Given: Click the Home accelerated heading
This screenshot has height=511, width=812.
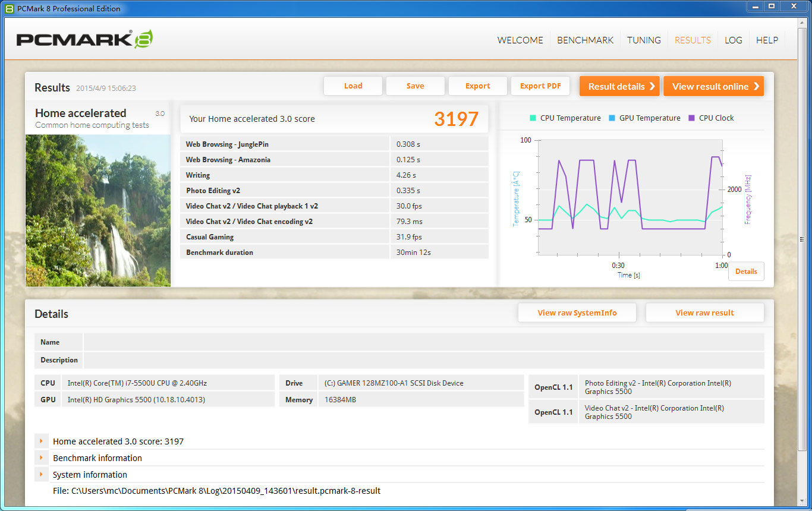Looking at the screenshot, I should pyautogui.click(x=81, y=113).
